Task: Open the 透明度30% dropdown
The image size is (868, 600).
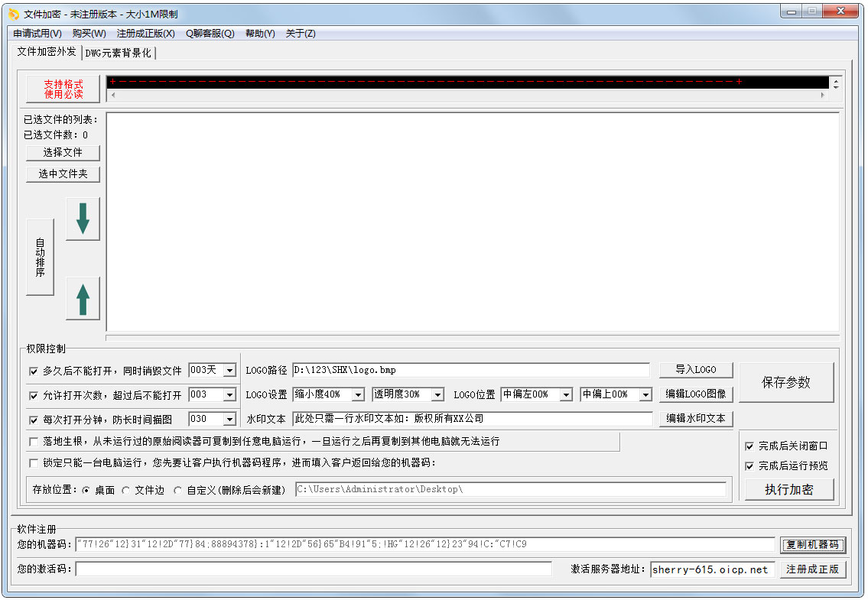Action: pos(437,395)
